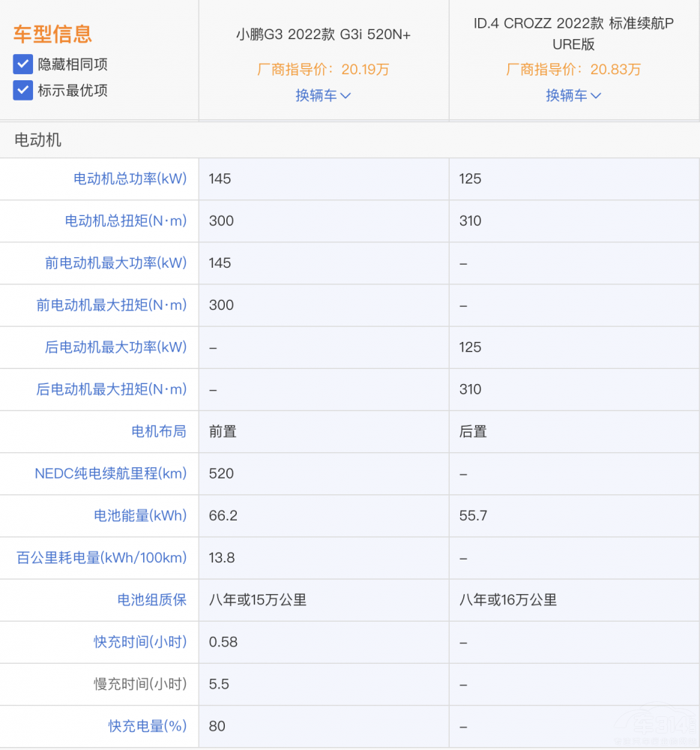Click the 前电动机最大扭矩(N·m) label

[x=111, y=304]
